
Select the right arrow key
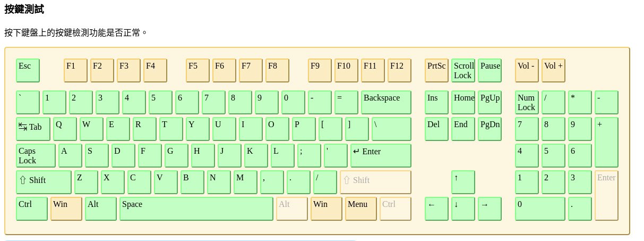click(490, 209)
